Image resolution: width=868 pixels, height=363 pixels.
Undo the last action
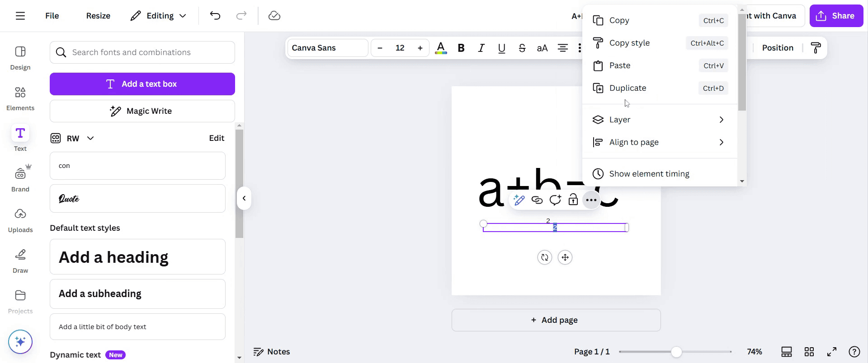215,16
